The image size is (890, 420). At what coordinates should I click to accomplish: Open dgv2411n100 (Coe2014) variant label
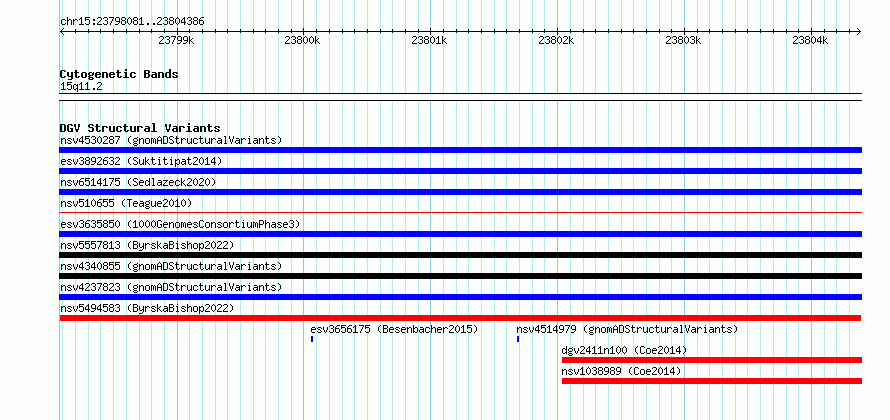[x=624, y=350]
